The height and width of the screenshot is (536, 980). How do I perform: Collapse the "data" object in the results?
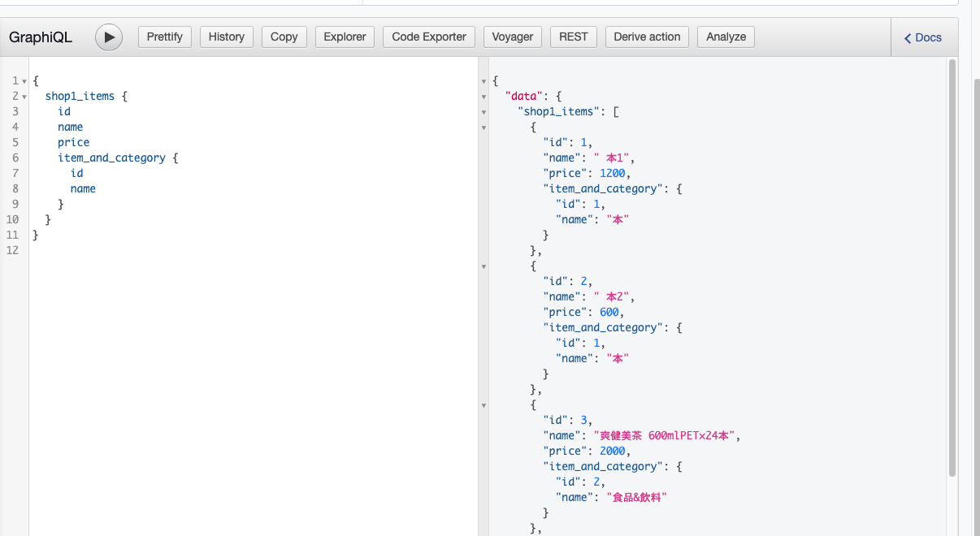click(x=483, y=97)
